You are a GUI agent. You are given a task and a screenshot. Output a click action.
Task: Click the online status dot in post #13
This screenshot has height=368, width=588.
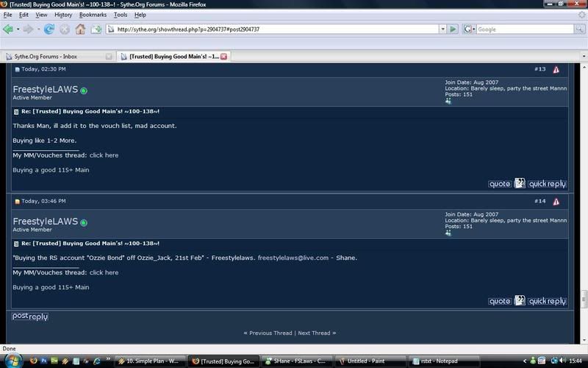click(x=84, y=91)
